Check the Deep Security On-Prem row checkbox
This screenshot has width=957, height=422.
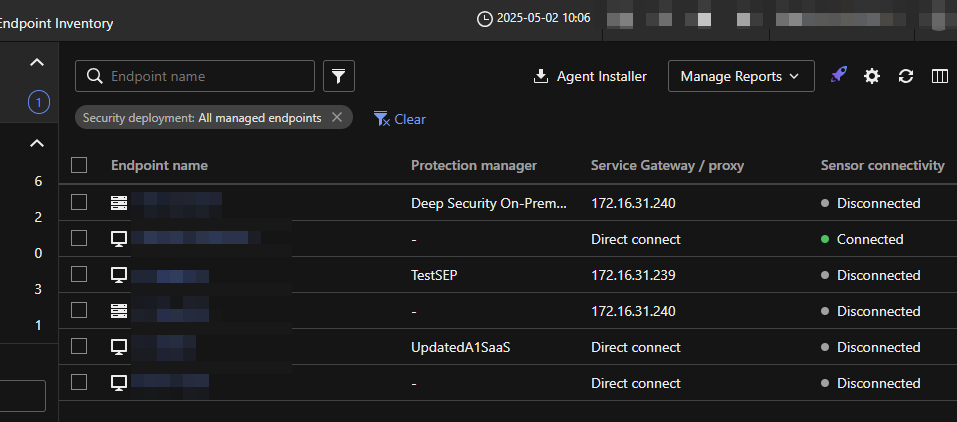[x=79, y=203]
